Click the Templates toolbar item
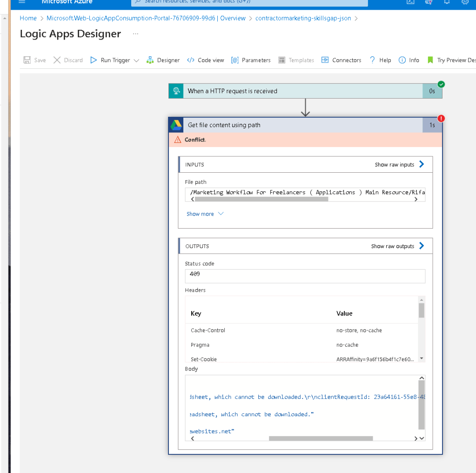Viewport: 476px width, 473px height. coord(296,60)
